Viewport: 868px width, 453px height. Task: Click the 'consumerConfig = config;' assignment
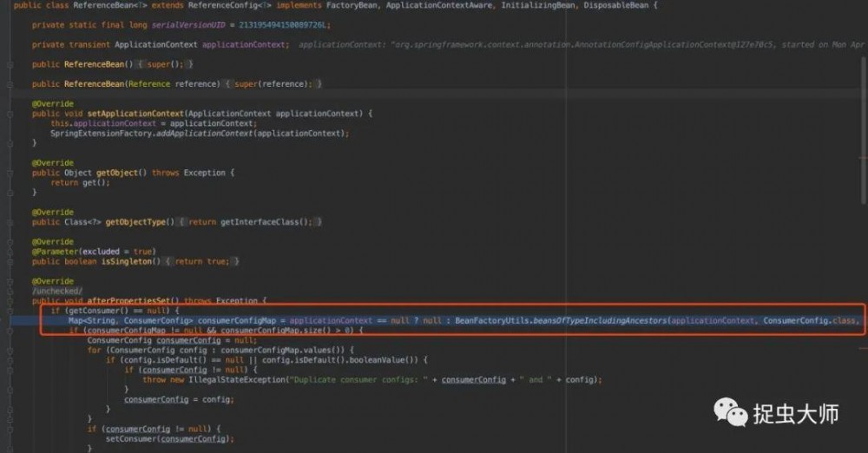179,399
